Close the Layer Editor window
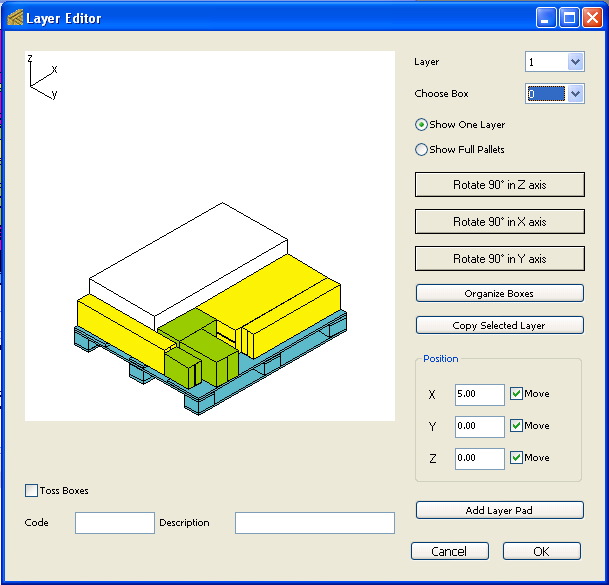Screen dimensions: 609x585 [x=592, y=18]
